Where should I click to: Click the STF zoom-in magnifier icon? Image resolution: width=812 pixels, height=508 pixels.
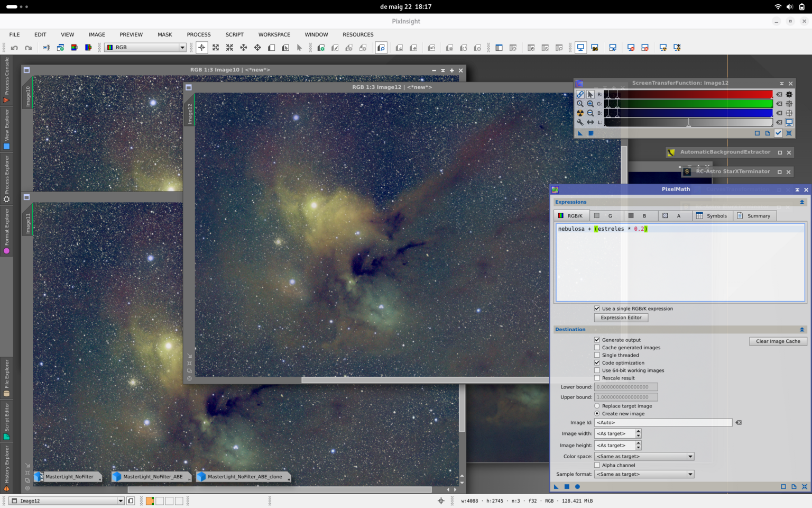coord(590,104)
